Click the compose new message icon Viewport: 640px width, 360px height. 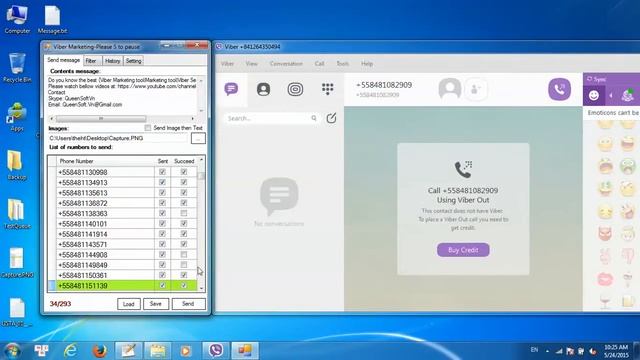pyautogui.click(x=331, y=118)
